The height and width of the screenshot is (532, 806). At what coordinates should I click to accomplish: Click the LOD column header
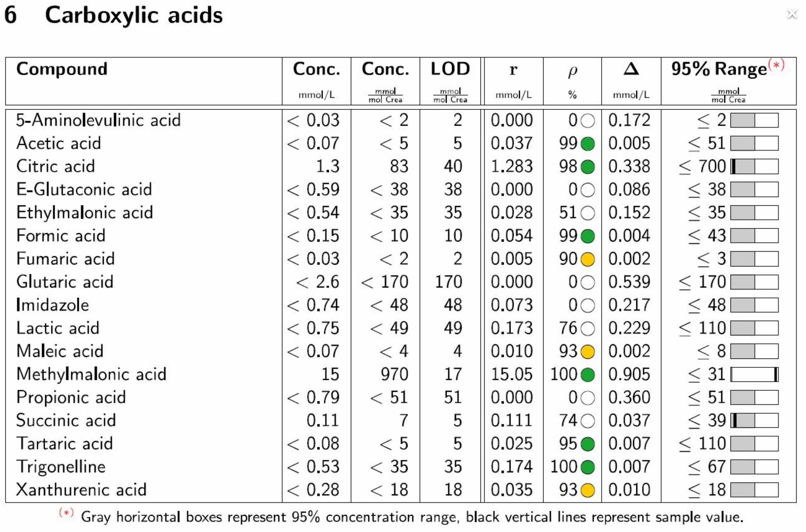(x=450, y=69)
